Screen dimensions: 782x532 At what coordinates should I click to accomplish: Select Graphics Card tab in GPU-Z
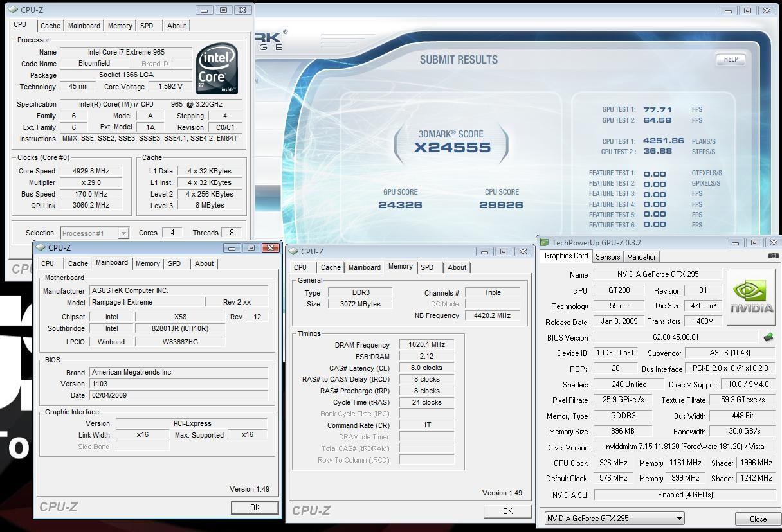click(x=566, y=255)
